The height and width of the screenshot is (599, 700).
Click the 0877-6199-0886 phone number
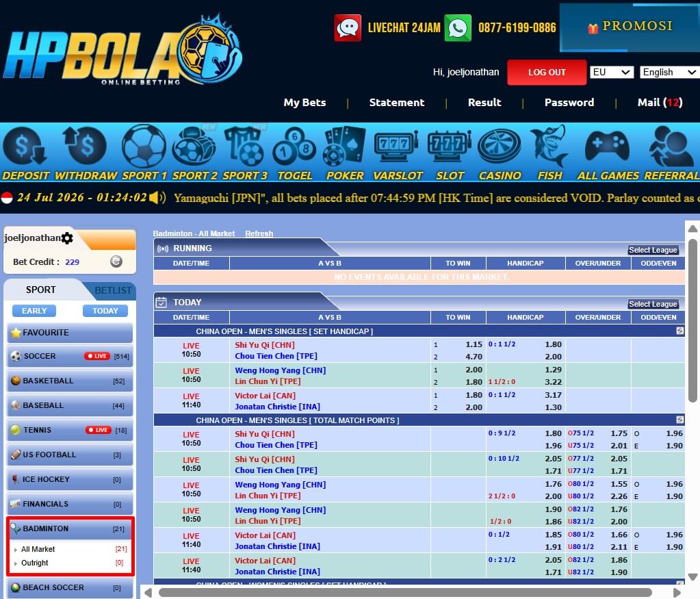(517, 27)
